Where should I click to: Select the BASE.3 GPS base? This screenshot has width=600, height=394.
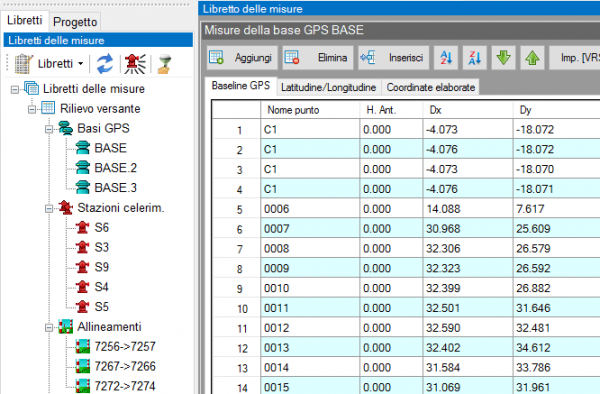pos(116,188)
